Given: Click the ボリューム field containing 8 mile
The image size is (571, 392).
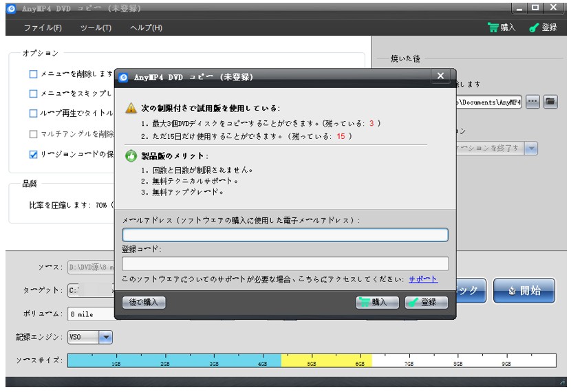Looking at the screenshot, I should tap(91, 314).
